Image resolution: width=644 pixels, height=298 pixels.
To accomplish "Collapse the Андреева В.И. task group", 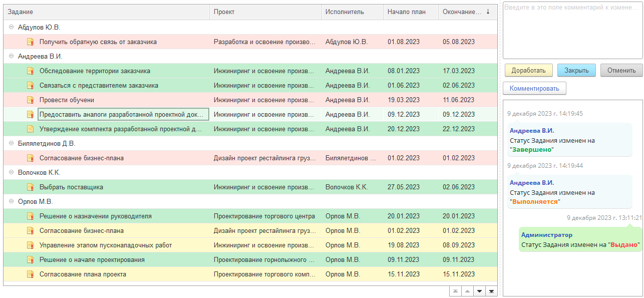I will (11, 57).
